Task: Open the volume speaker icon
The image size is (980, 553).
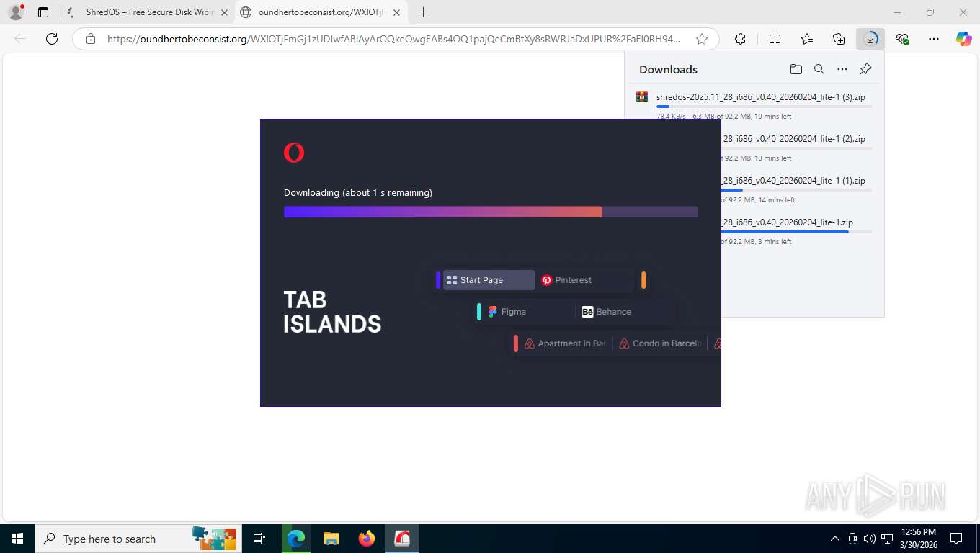Action: pyautogui.click(x=869, y=539)
